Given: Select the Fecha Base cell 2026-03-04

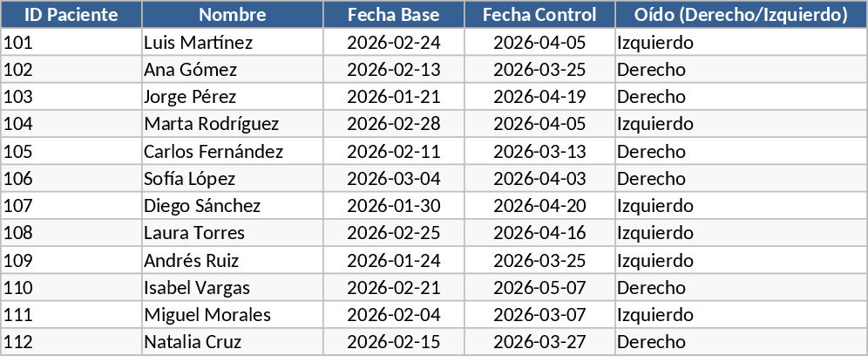Looking at the screenshot, I should pos(393,179).
